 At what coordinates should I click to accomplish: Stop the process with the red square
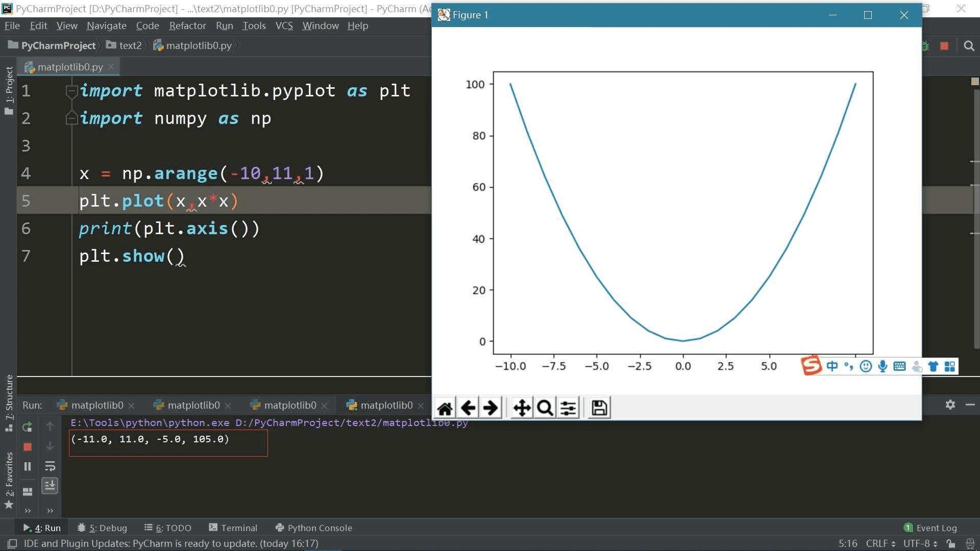point(27,446)
